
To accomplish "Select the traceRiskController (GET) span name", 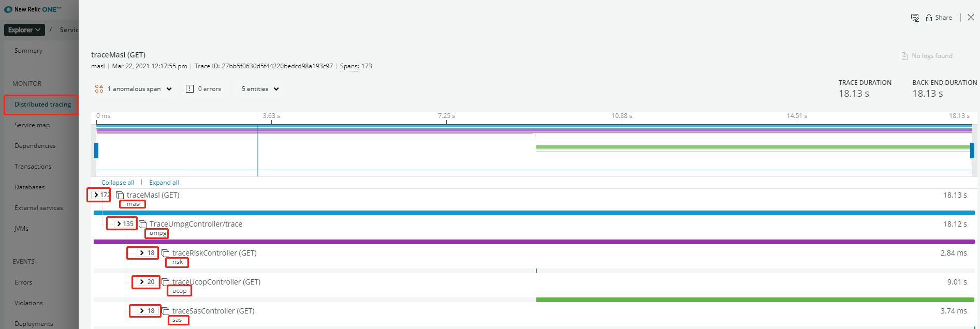I will tap(214, 253).
